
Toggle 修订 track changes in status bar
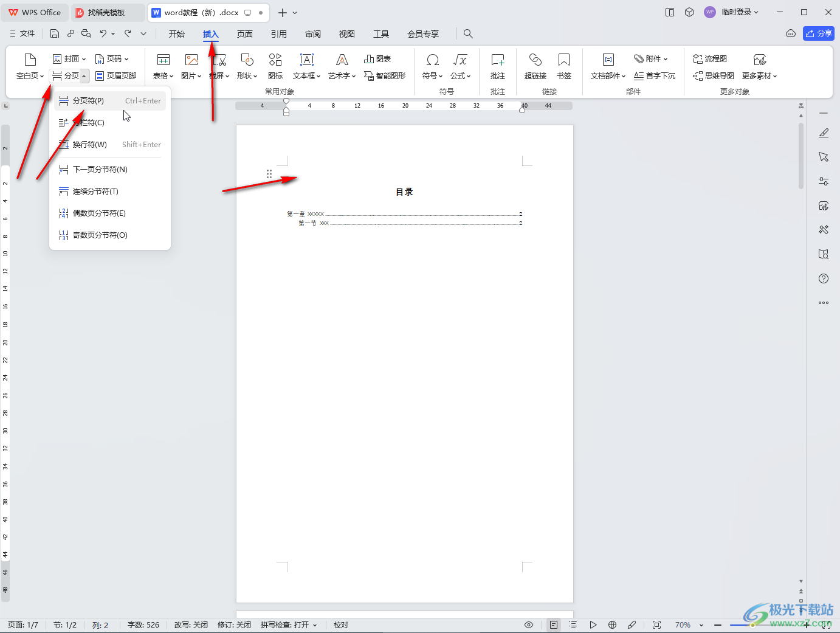coord(234,625)
